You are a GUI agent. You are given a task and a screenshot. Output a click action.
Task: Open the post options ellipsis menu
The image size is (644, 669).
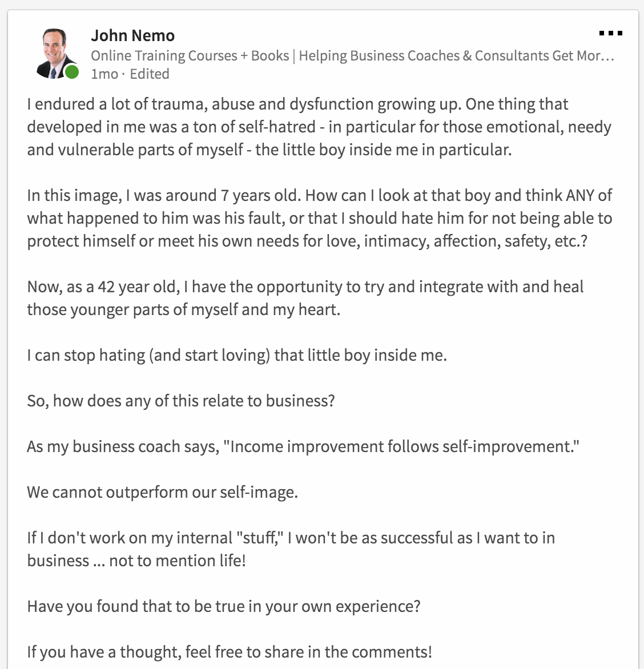coord(611,33)
